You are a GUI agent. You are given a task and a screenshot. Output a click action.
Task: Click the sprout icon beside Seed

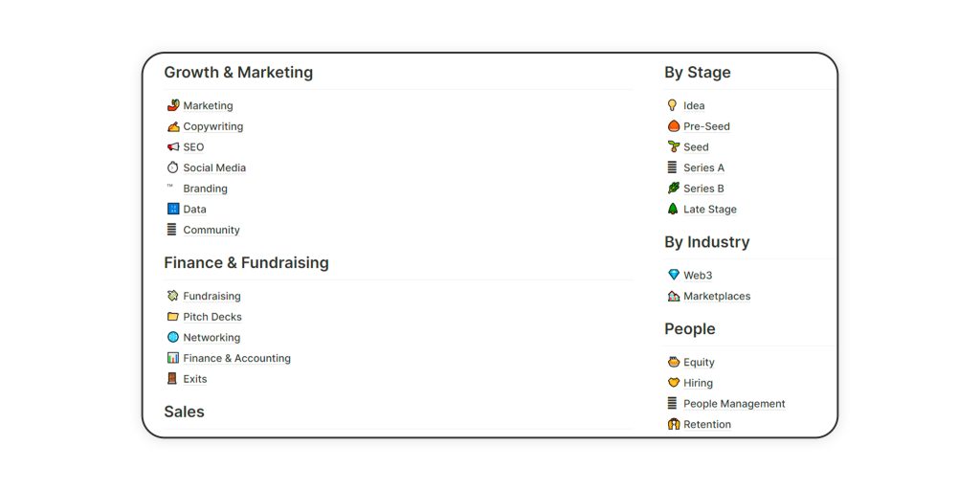673,146
